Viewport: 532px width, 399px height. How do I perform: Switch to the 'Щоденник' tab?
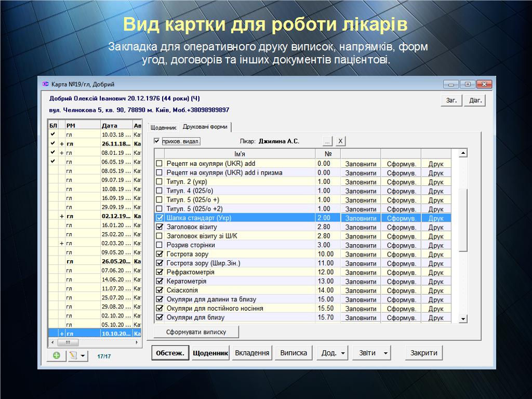click(163, 127)
